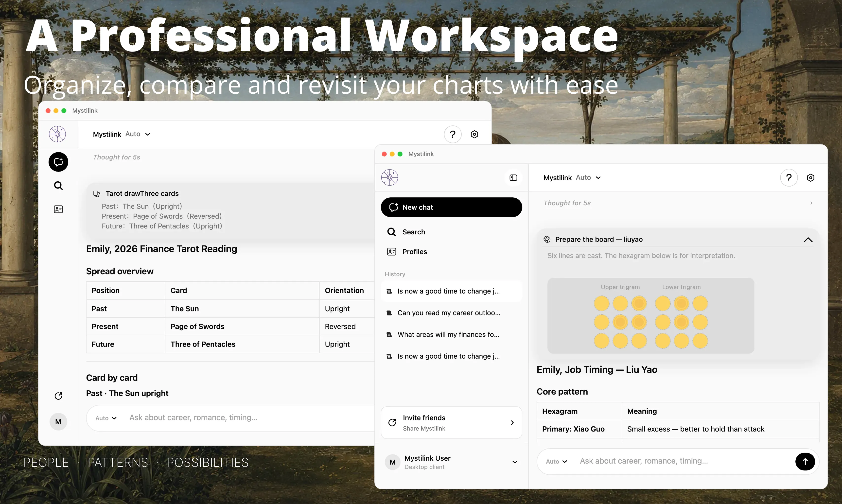The width and height of the screenshot is (842, 504).
Task: Open Invite friends card
Action: pyautogui.click(x=451, y=422)
